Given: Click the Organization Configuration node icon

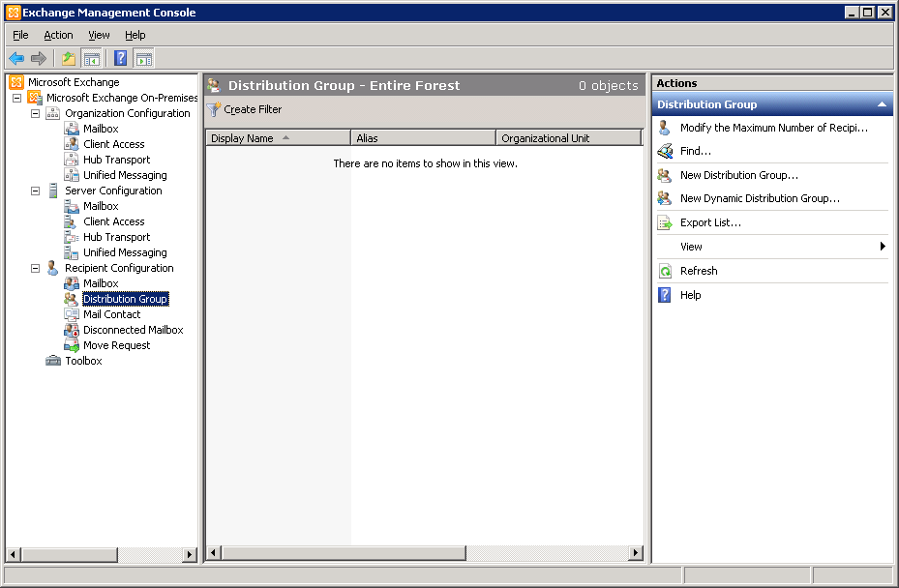Looking at the screenshot, I should tap(53, 113).
